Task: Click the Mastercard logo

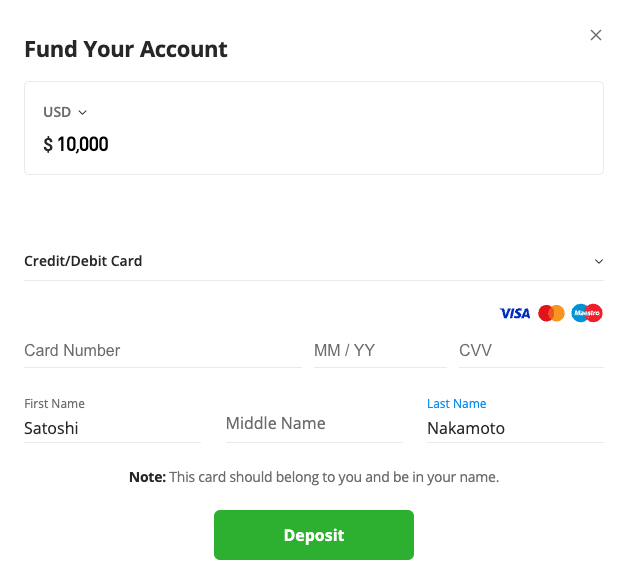Action: (551, 314)
